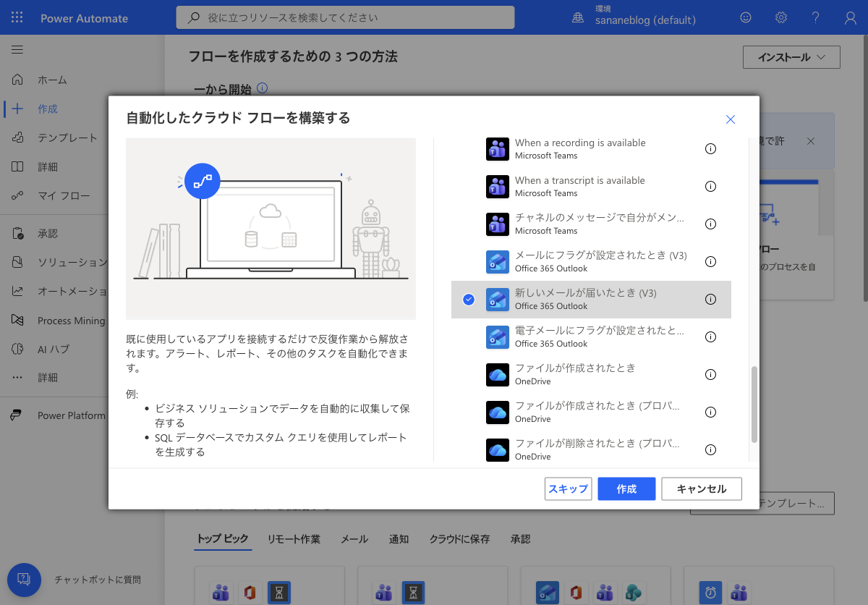Uncheck the 新しいメールが届いたとき (V3) checkmark
This screenshot has height=605, width=868.
[x=469, y=299]
